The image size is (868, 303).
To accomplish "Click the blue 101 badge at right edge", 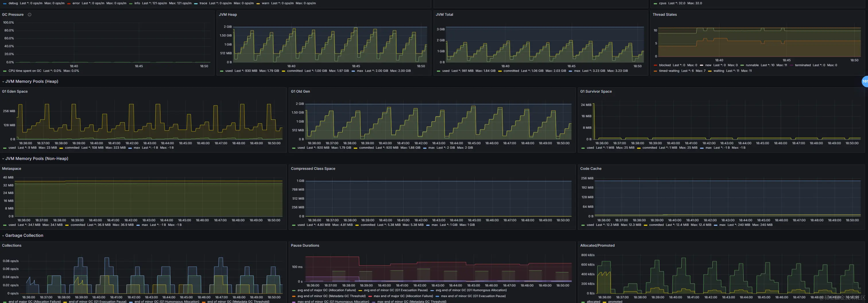I will coord(865,81).
